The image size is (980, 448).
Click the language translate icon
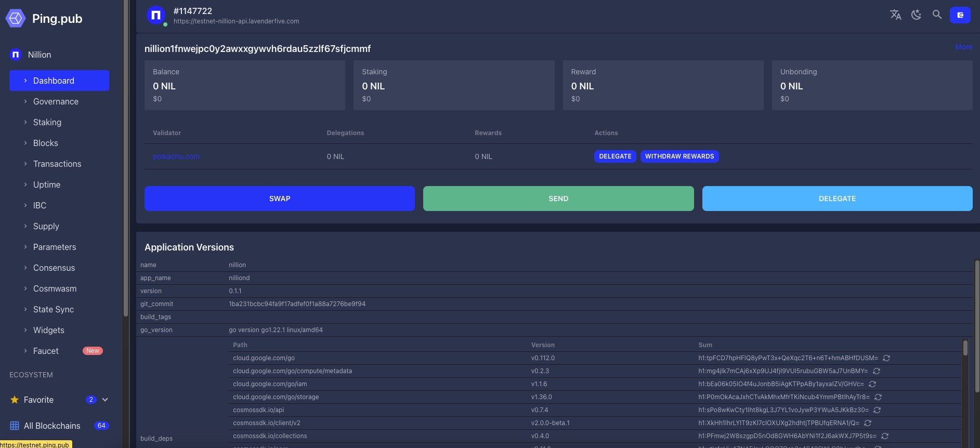coord(895,15)
